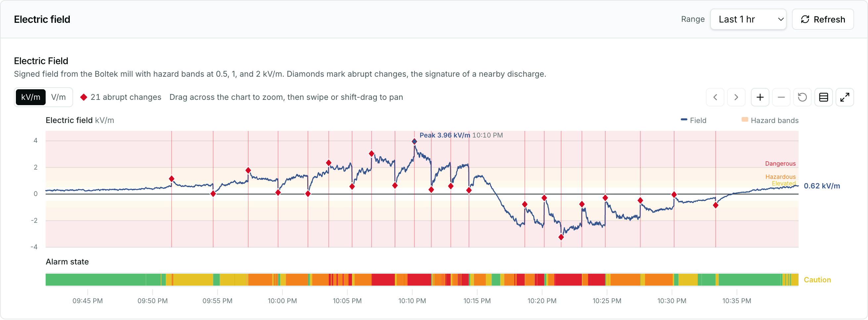Open the data table view icon
868x320 pixels.
824,97
